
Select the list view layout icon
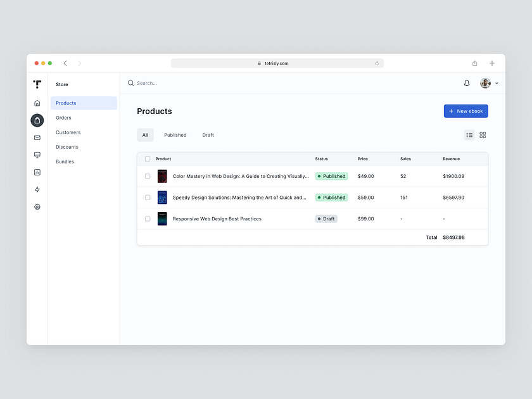click(x=469, y=135)
